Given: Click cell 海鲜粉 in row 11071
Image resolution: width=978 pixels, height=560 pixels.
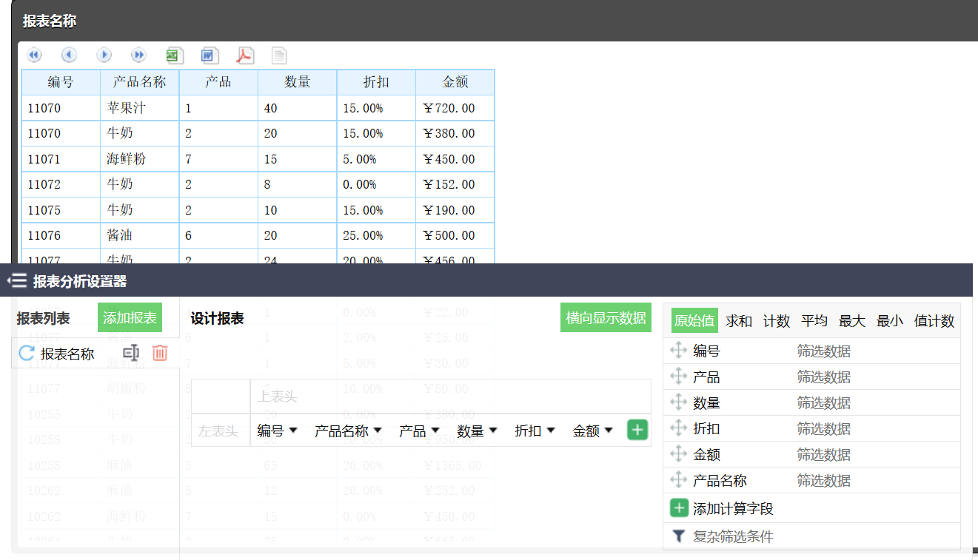Looking at the screenshot, I should [x=140, y=159].
